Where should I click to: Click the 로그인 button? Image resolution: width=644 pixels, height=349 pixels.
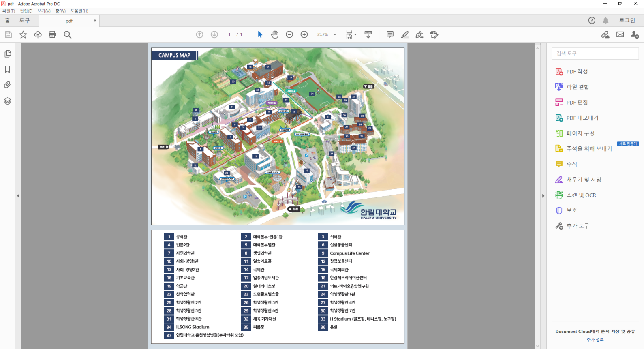tap(627, 21)
